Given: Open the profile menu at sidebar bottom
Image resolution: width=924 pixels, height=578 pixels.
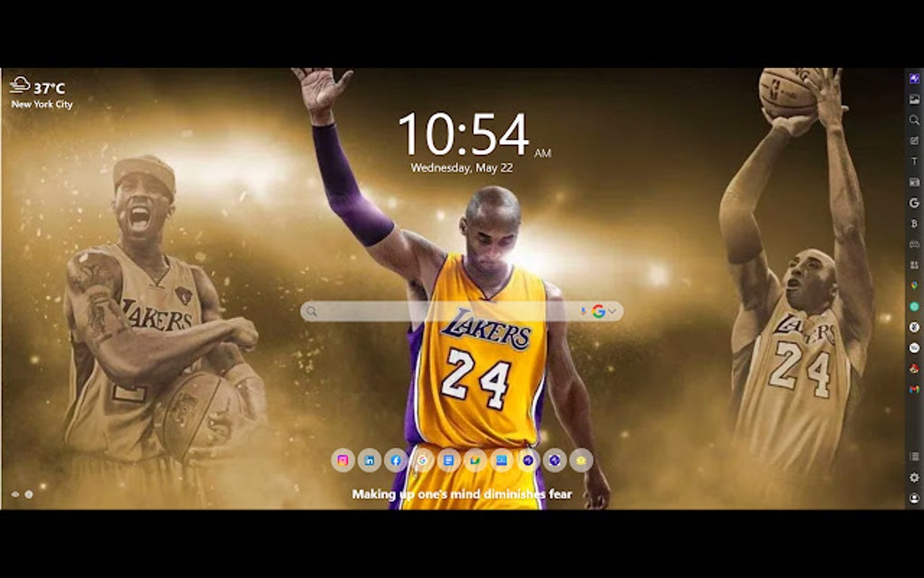Looking at the screenshot, I should [x=912, y=496].
